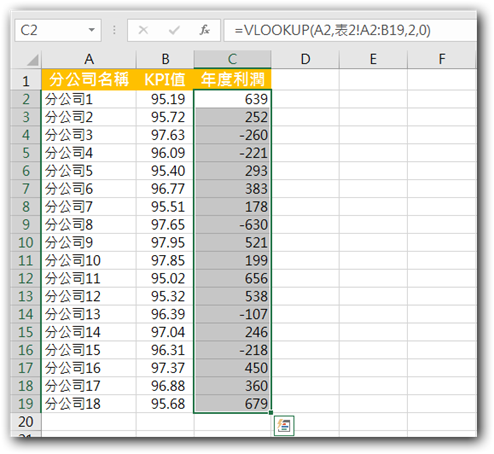Select cell 分公司6
This screenshot has height=454, width=494.
(89, 189)
